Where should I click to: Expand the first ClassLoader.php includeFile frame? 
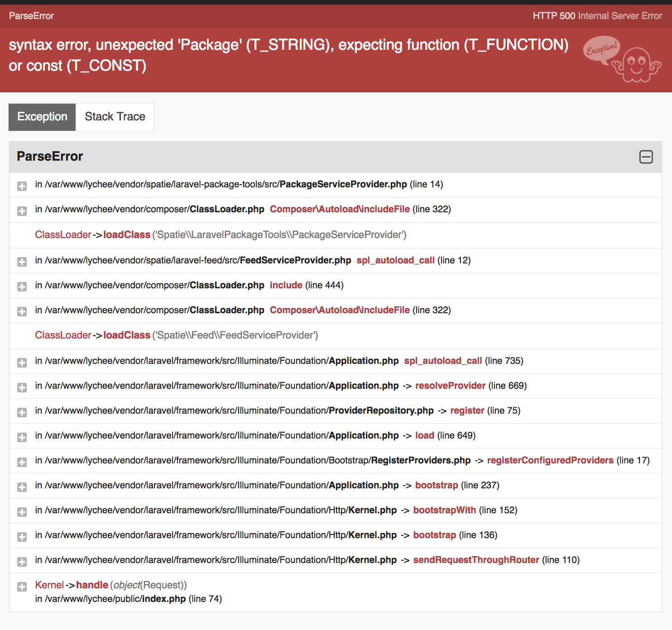pyautogui.click(x=22, y=210)
